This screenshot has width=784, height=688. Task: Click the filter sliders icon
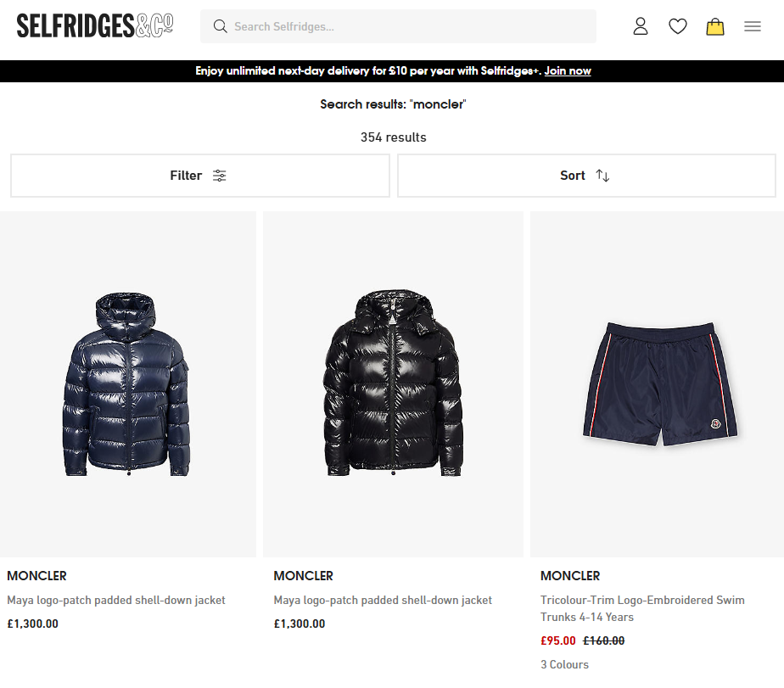coord(220,176)
